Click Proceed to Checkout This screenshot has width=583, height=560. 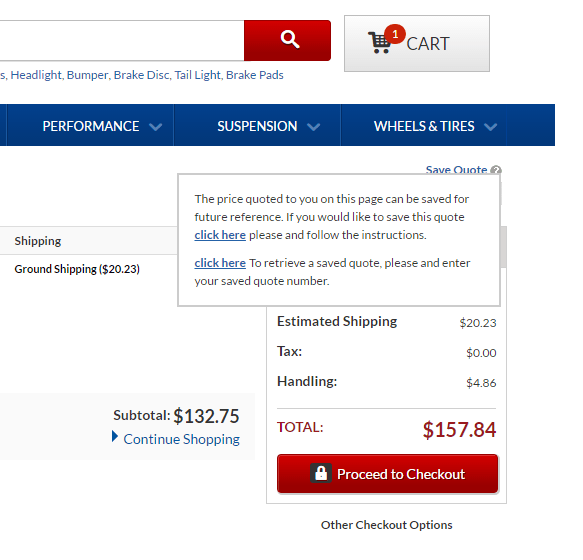[387, 474]
